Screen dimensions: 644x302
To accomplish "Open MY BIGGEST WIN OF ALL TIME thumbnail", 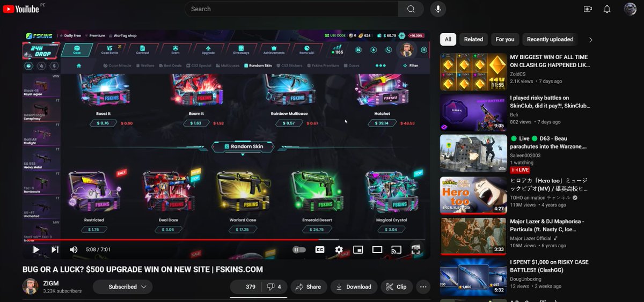I will click(x=473, y=72).
